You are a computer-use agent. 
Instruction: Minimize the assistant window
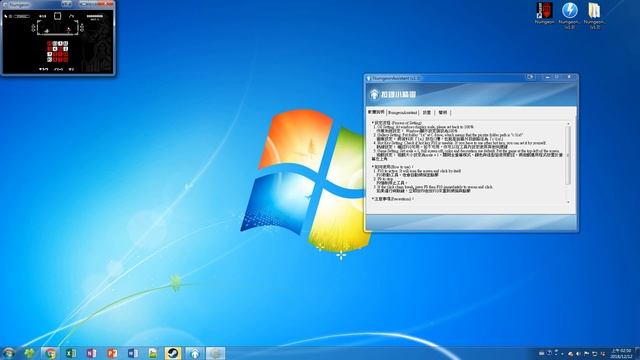[547, 77]
